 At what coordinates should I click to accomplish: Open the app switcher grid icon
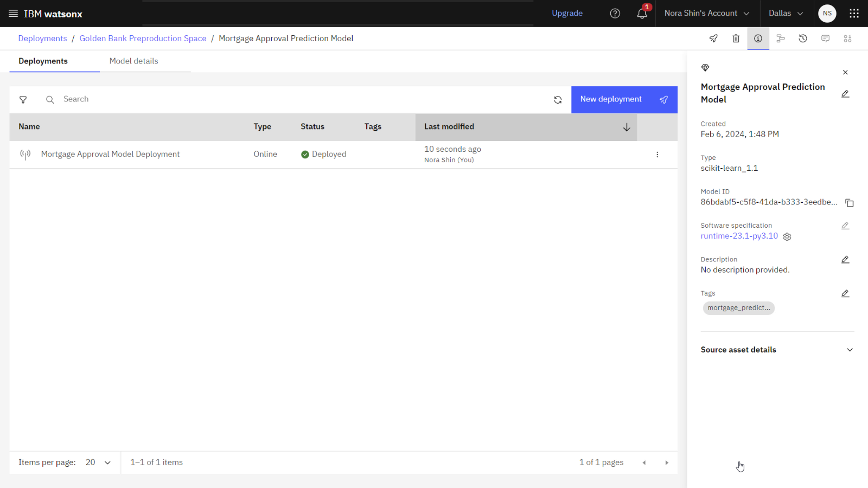854,14
